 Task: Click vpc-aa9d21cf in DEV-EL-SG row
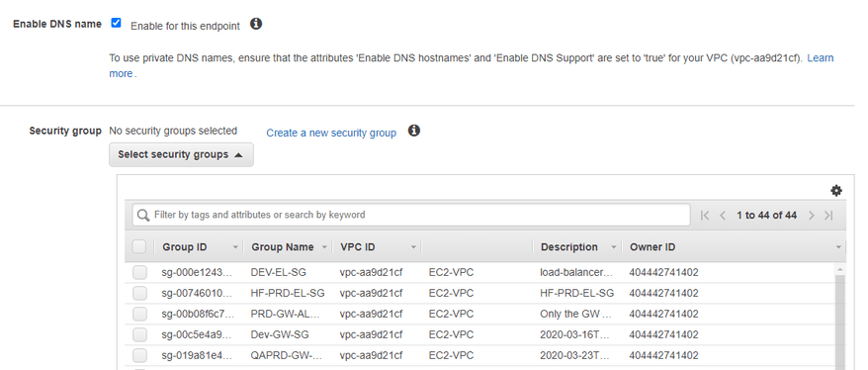pyautogui.click(x=371, y=272)
